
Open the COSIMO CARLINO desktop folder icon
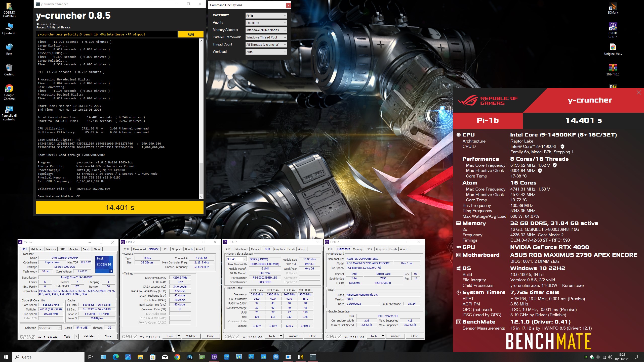tap(9, 10)
